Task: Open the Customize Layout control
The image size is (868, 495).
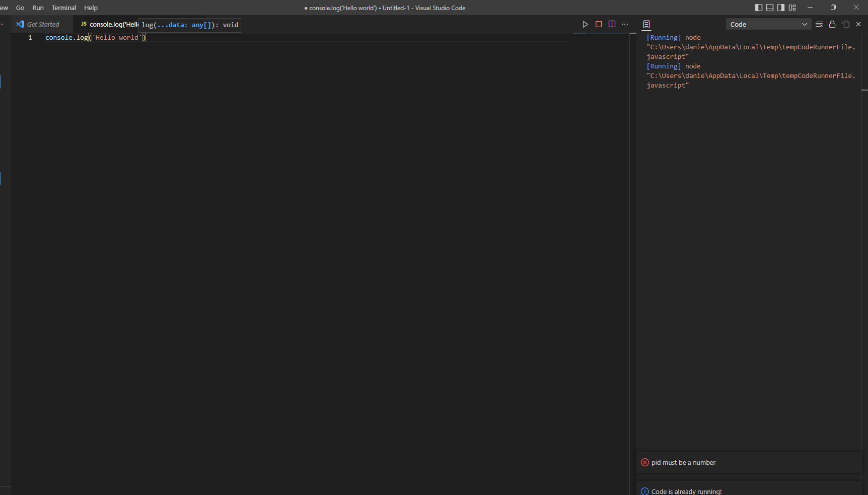Action: (792, 8)
